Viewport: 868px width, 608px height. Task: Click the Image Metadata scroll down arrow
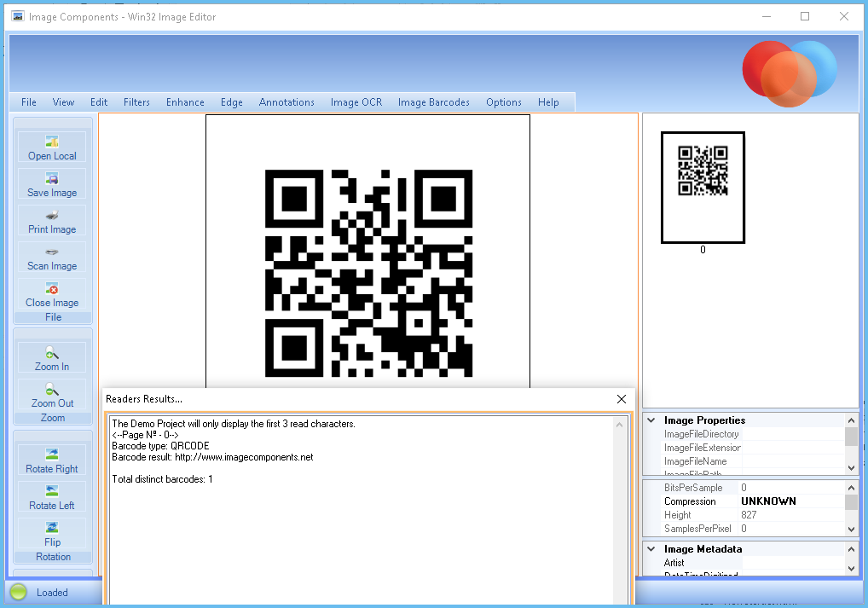(852, 569)
